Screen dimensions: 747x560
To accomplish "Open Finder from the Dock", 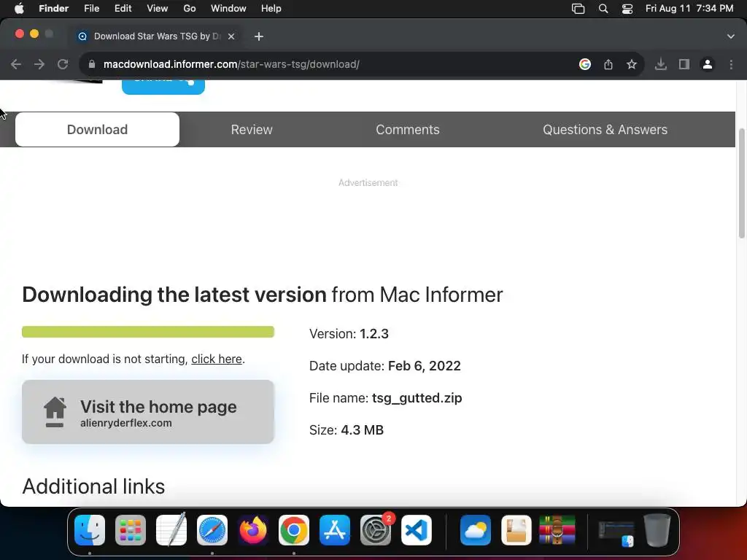I will click(x=90, y=530).
